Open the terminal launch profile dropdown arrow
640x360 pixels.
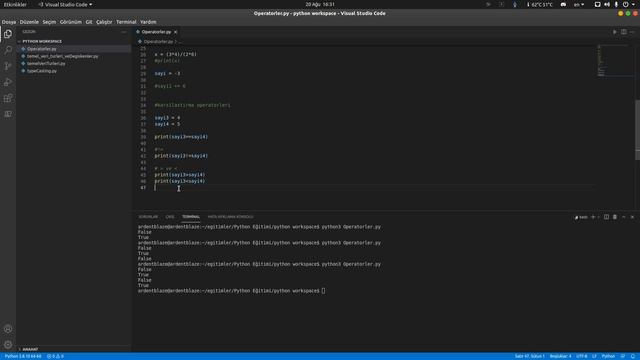tap(598, 217)
